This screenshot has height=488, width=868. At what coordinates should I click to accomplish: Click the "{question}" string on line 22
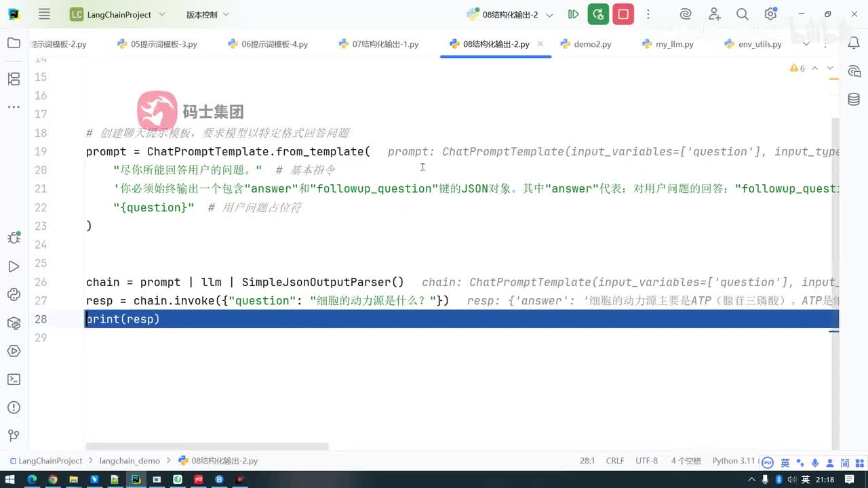click(x=154, y=207)
